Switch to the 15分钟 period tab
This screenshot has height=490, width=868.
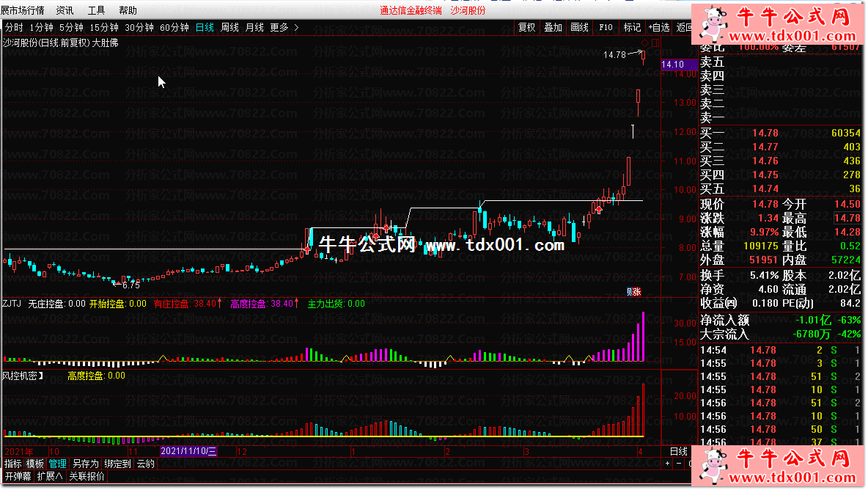pyautogui.click(x=104, y=27)
